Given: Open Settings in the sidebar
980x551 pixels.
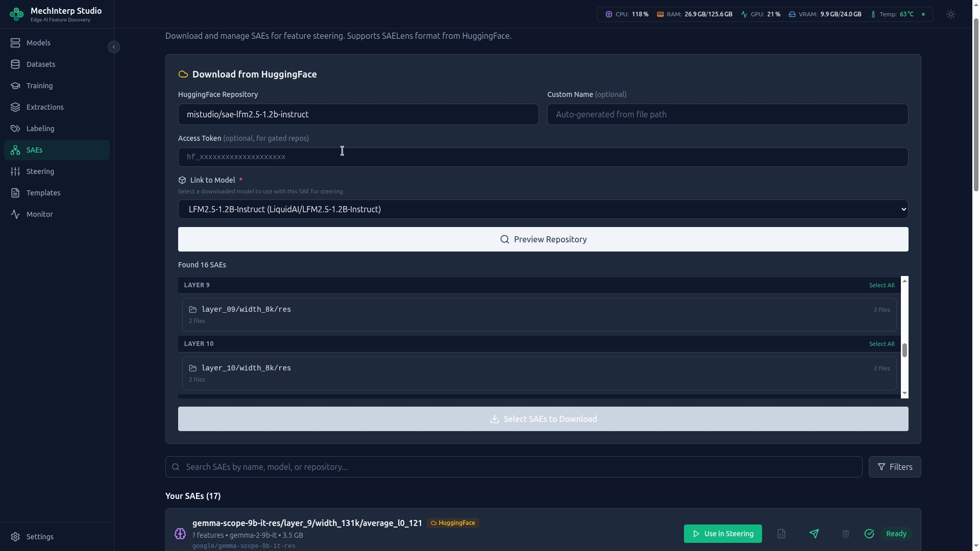Looking at the screenshot, I should point(57,537).
